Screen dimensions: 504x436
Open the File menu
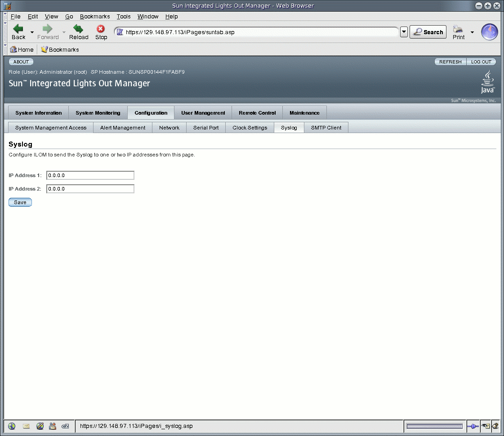(15, 16)
